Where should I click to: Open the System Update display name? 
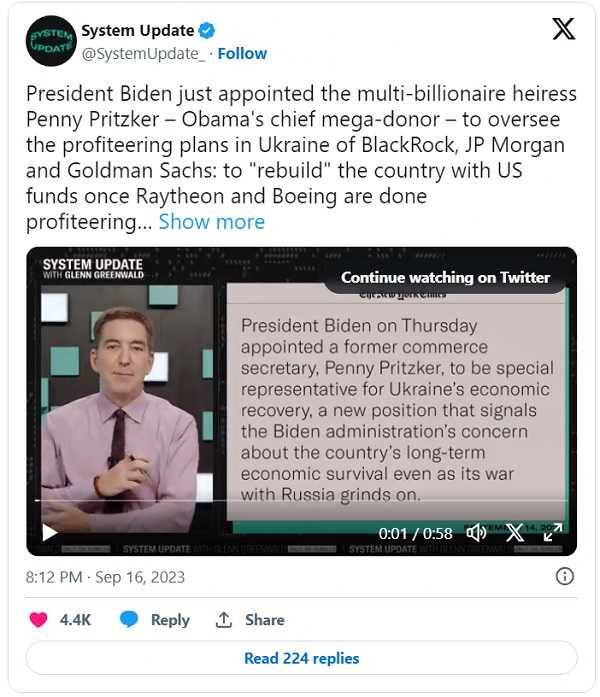point(137,31)
